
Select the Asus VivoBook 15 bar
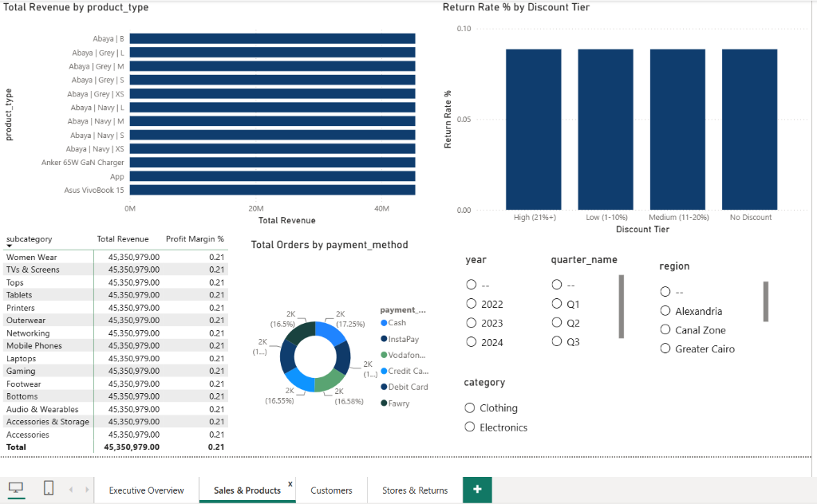click(x=273, y=190)
